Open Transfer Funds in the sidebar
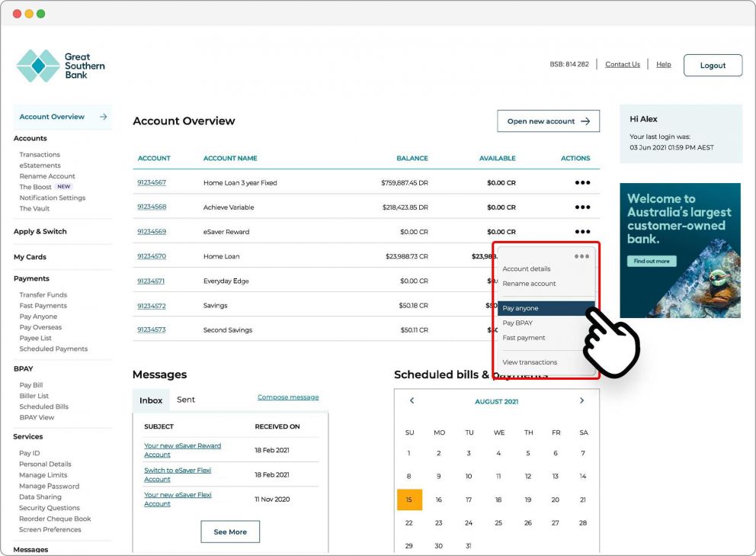This screenshot has height=556, width=756. (x=43, y=295)
